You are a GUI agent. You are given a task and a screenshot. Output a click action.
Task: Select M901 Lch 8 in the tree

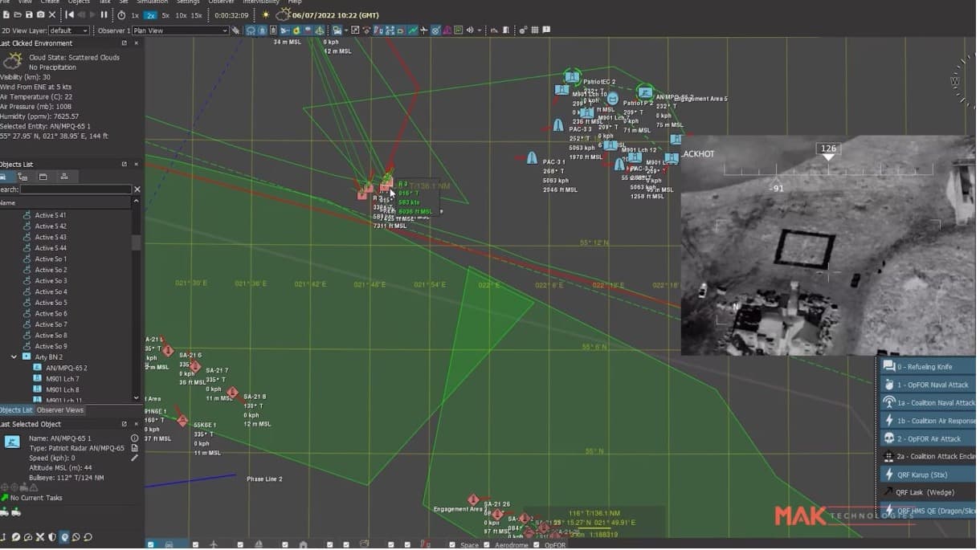coord(63,390)
